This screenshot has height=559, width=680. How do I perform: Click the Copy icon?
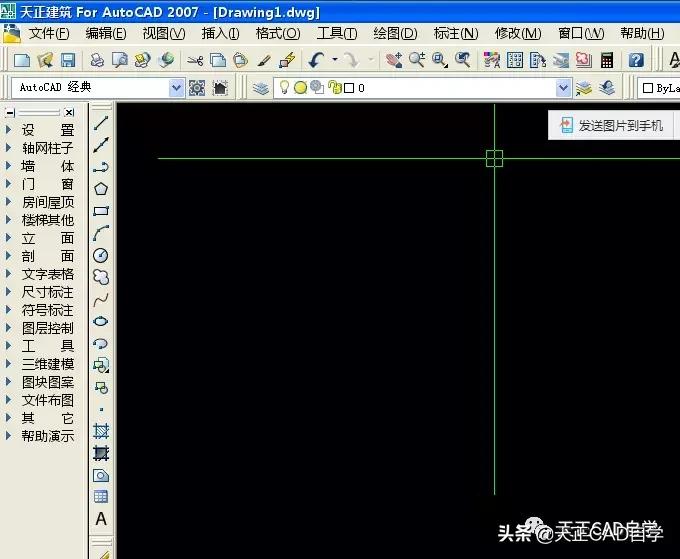click(218, 60)
